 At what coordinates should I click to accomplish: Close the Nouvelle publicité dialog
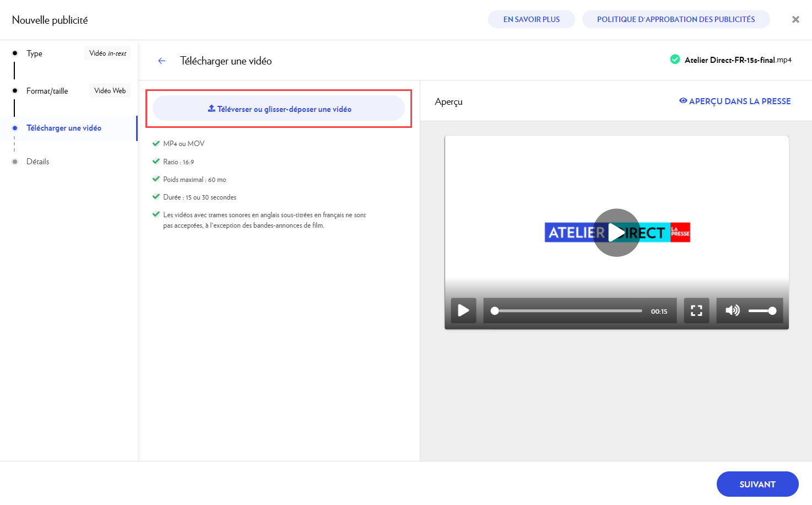[795, 19]
